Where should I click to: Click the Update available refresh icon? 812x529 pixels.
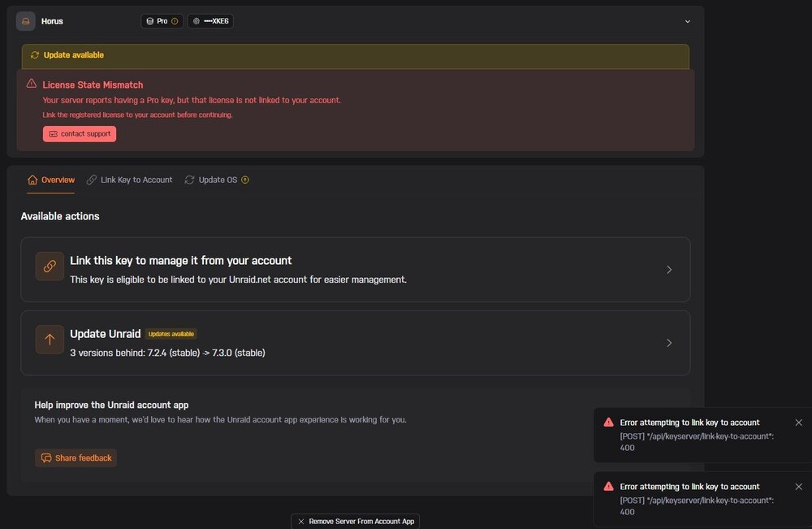[35, 55]
